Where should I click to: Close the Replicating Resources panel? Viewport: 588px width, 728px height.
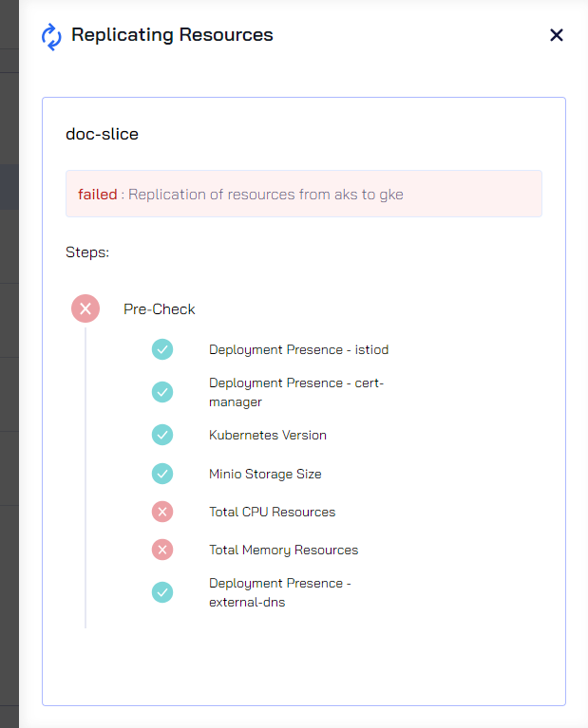557,35
